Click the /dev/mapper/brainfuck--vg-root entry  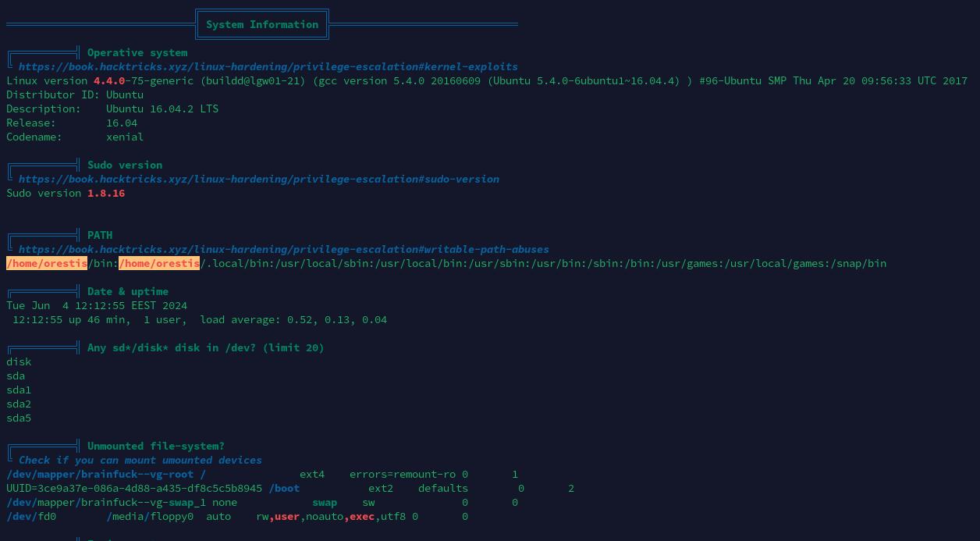coord(100,474)
